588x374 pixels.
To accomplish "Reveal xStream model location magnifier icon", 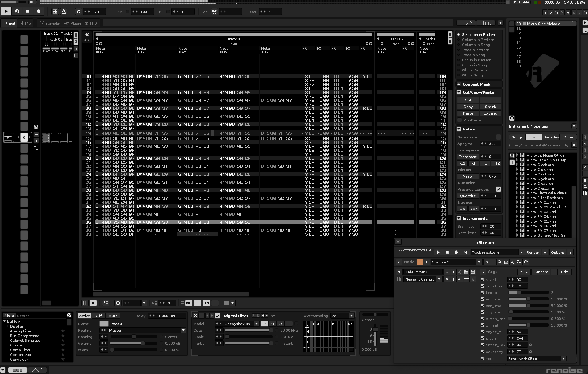I will pos(500,262).
